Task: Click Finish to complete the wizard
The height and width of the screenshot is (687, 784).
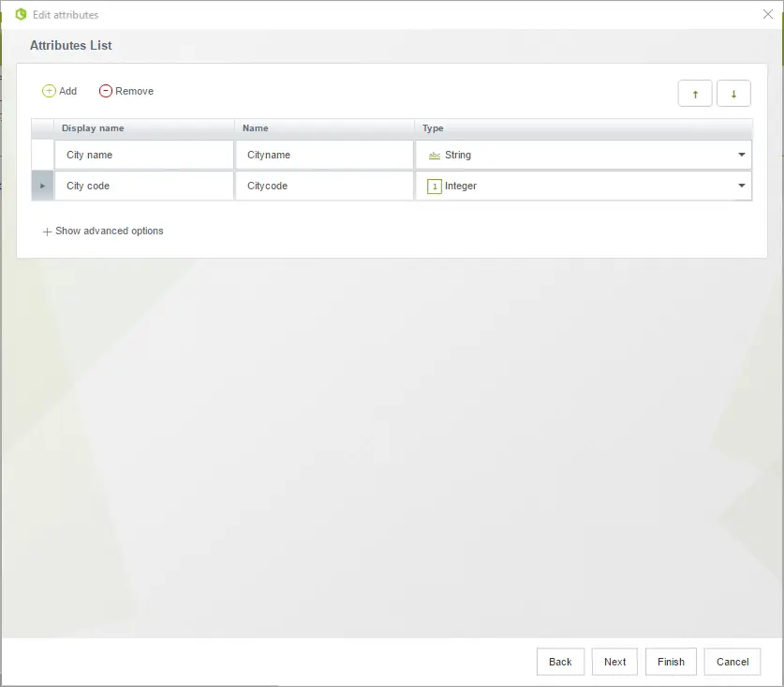Action: 671,662
